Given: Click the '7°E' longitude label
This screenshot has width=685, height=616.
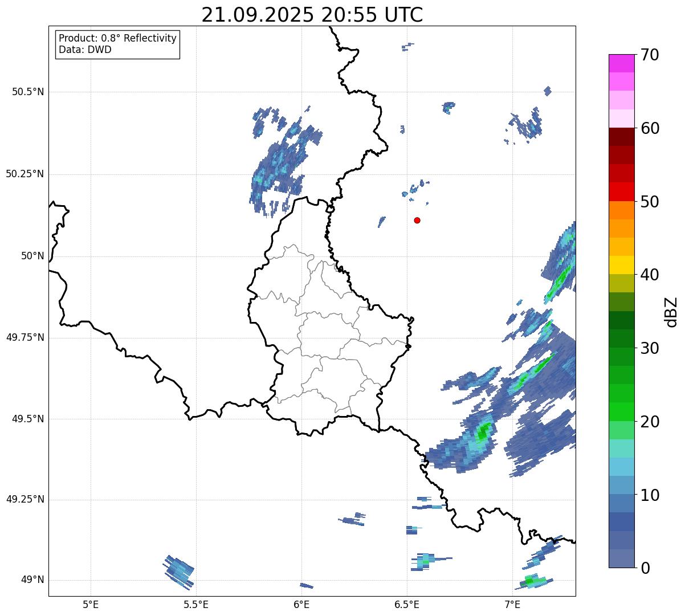Looking at the screenshot, I should 512,604.
